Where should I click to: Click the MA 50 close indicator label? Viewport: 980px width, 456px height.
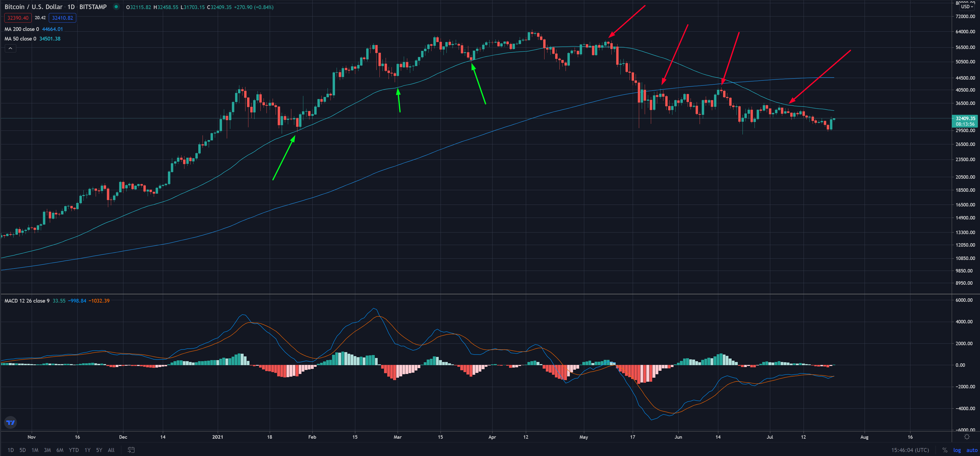coord(21,39)
